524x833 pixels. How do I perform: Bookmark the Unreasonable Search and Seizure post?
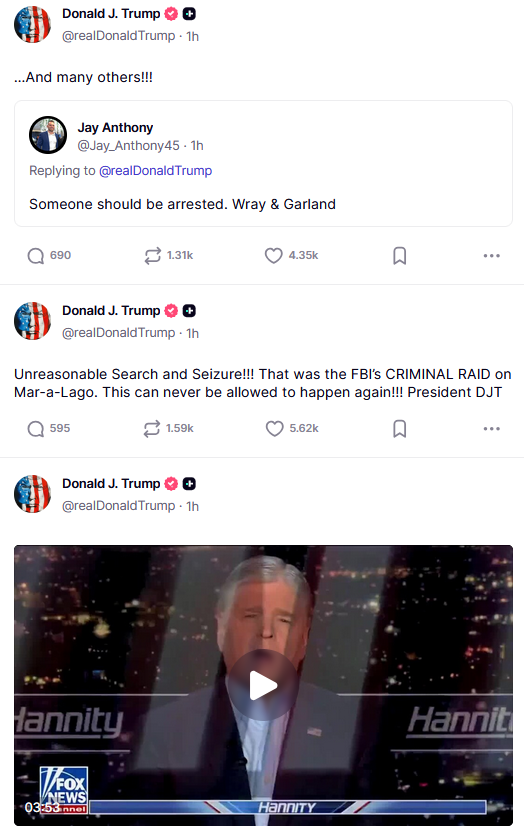[400, 428]
